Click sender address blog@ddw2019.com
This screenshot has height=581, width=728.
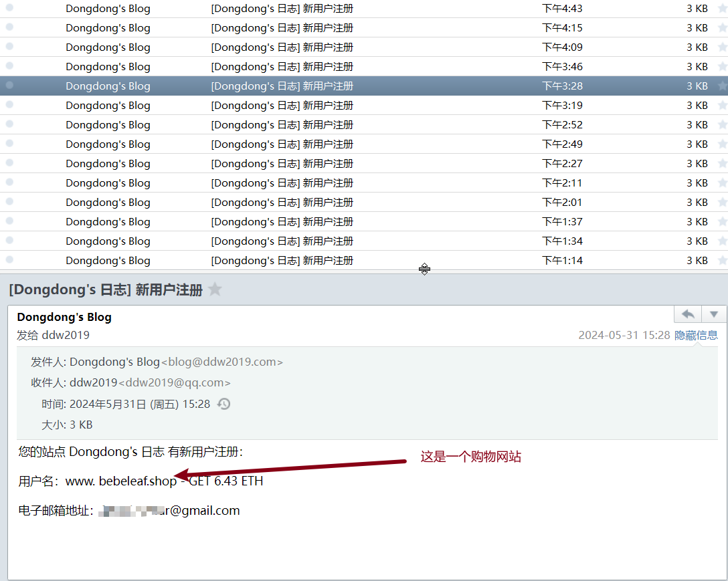222,362
